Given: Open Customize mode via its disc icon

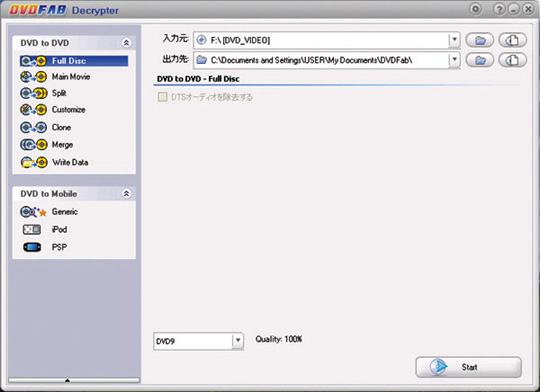Looking at the screenshot, I should click(33, 110).
